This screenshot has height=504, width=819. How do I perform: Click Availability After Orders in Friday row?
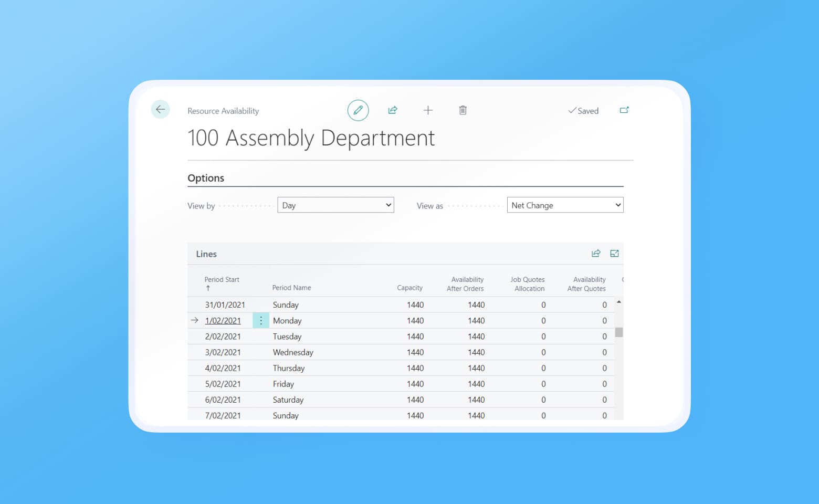pos(476,384)
